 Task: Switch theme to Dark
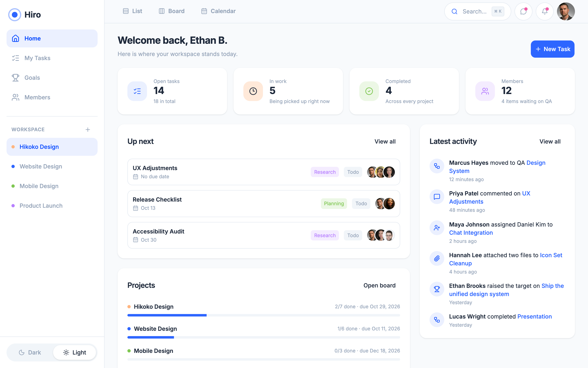[30, 352]
